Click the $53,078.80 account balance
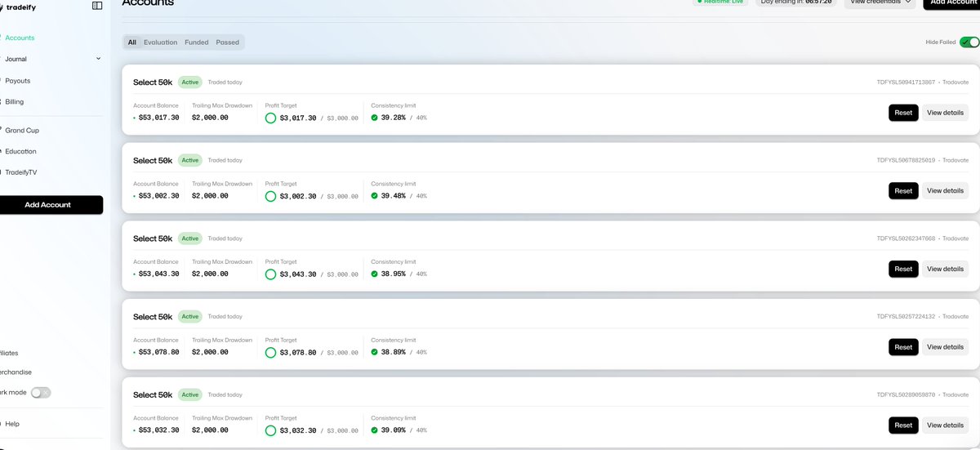This screenshot has width=980, height=450. coord(158,352)
